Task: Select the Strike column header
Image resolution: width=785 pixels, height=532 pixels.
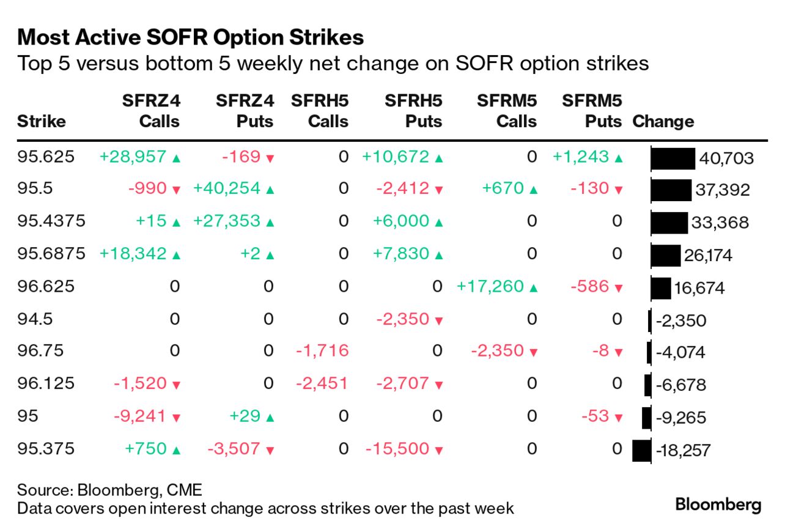Action: coord(41,121)
